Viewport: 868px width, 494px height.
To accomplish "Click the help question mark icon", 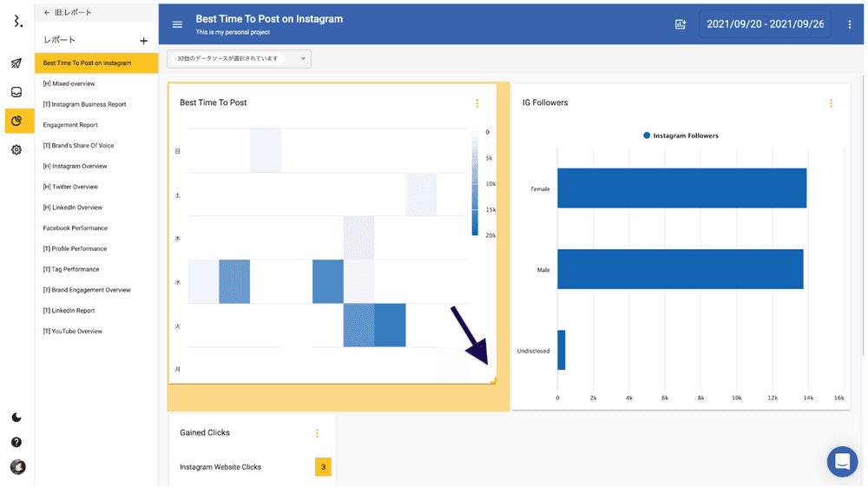I will [16, 442].
